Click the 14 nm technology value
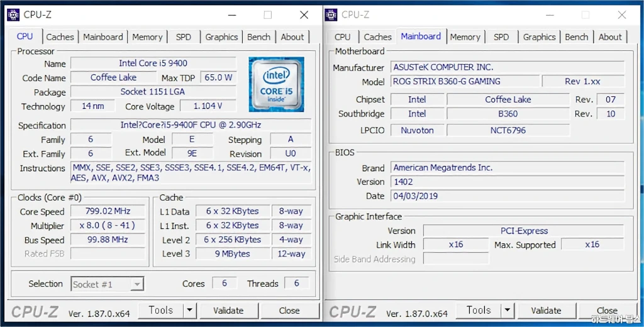 tap(92, 106)
